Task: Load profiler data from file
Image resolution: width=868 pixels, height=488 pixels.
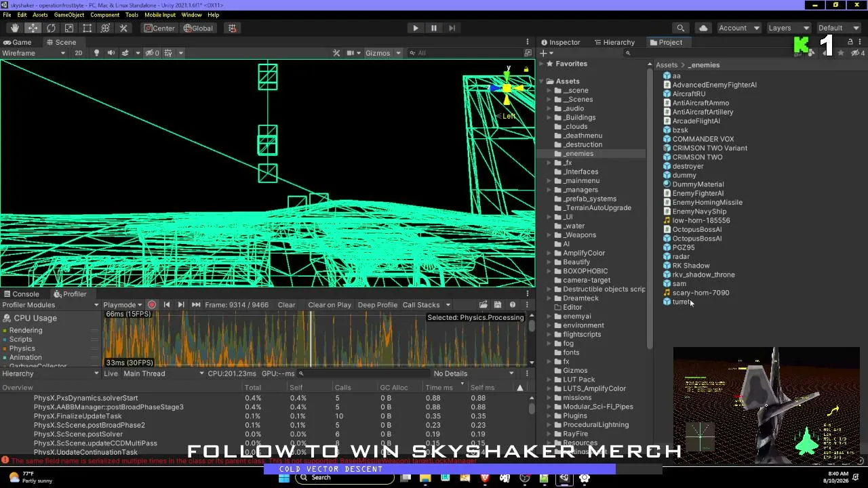Action: 483,305
